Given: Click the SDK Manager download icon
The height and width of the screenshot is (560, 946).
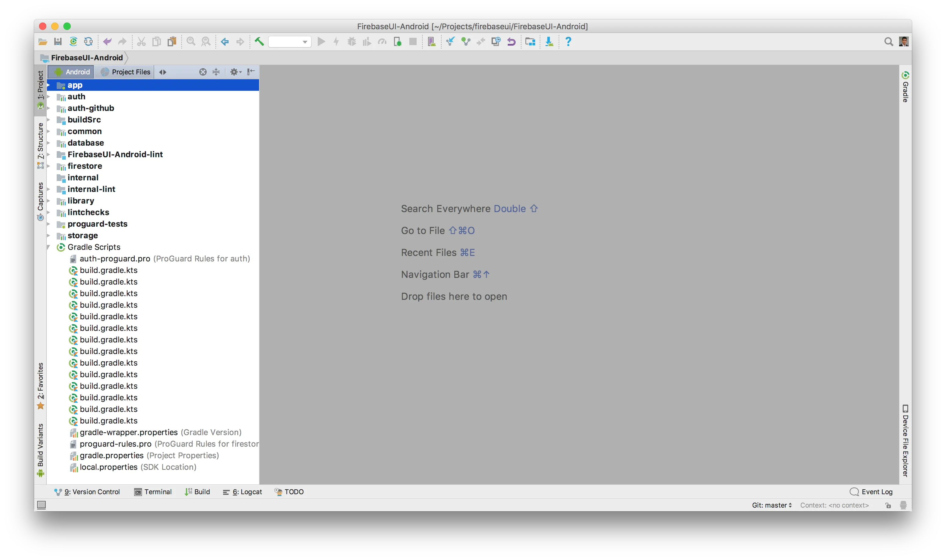Looking at the screenshot, I should tap(549, 41).
